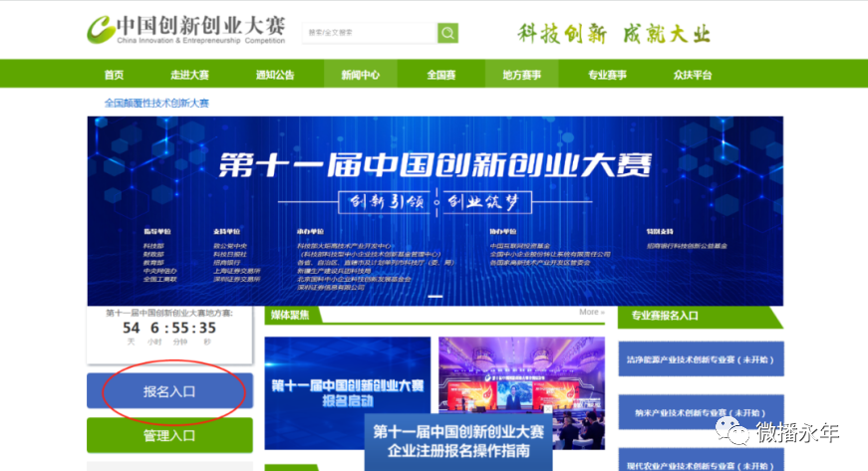The height and width of the screenshot is (471, 868).
Task: Open the 专业赛事 navigation item
Action: pyautogui.click(x=607, y=75)
